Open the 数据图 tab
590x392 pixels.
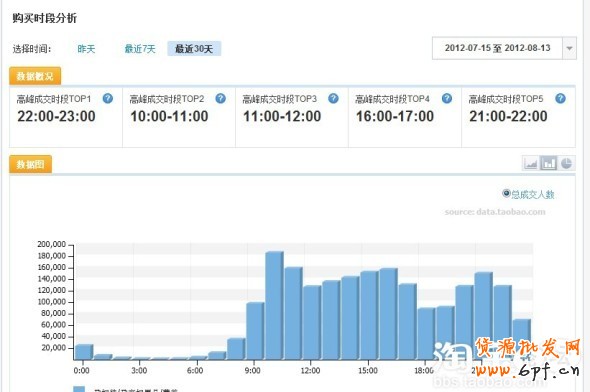tap(30, 164)
